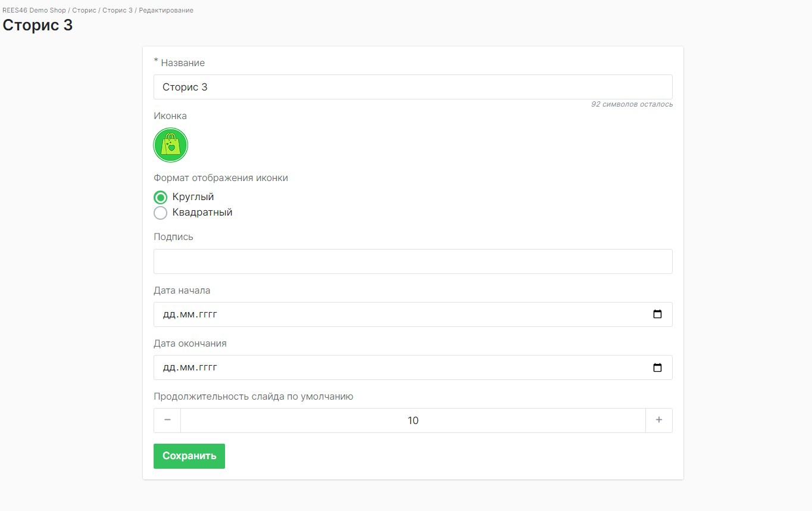Open the Сторис breadcrumb link
The image size is (812, 511).
tap(84, 10)
